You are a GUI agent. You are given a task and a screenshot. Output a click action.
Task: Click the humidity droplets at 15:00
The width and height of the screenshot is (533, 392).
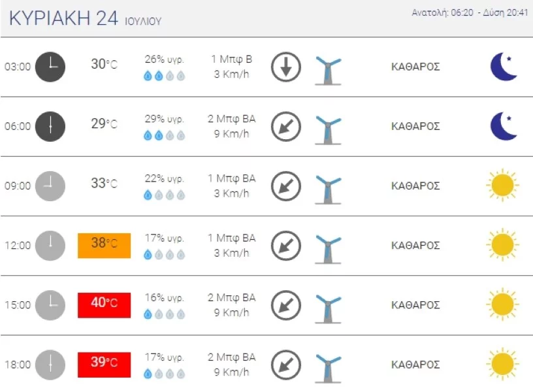(x=164, y=315)
